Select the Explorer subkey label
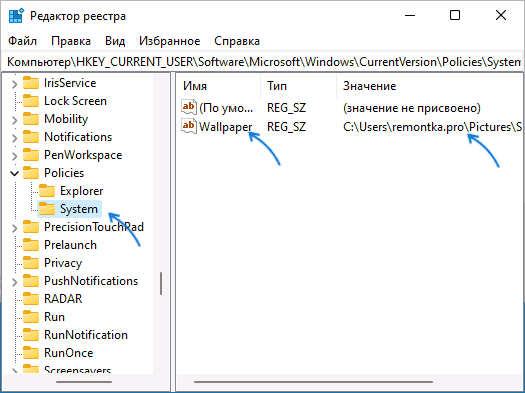This screenshot has width=525, height=393. coord(81,191)
